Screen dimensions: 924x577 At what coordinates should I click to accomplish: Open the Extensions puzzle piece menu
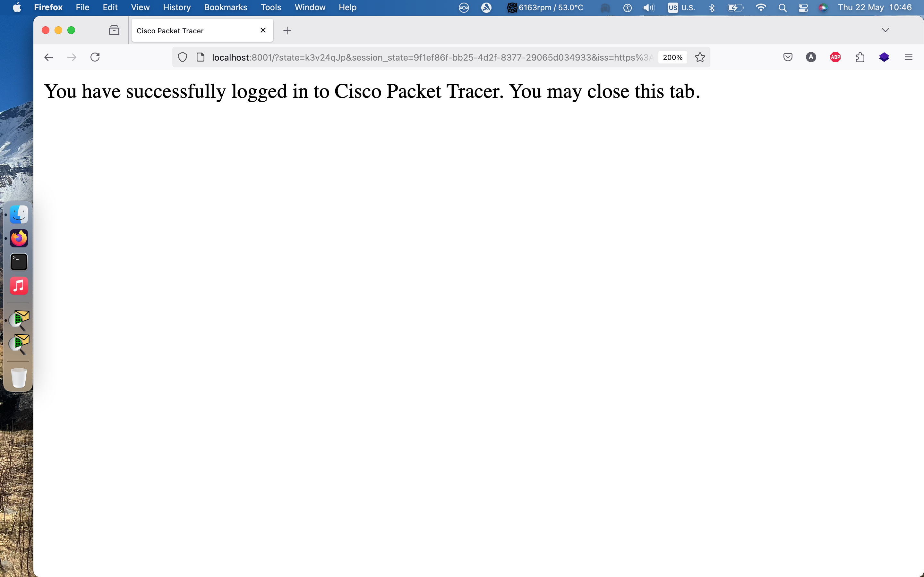pos(860,57)
